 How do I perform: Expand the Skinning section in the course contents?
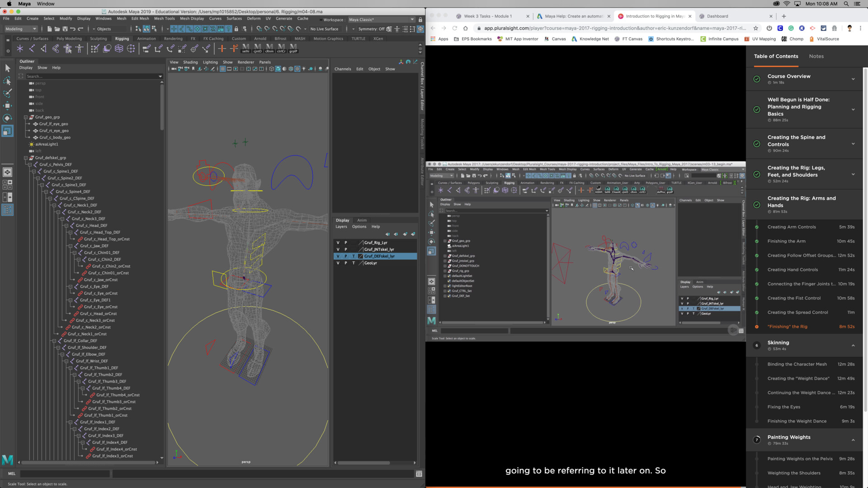pyautogui.click(x=854, y=345)
